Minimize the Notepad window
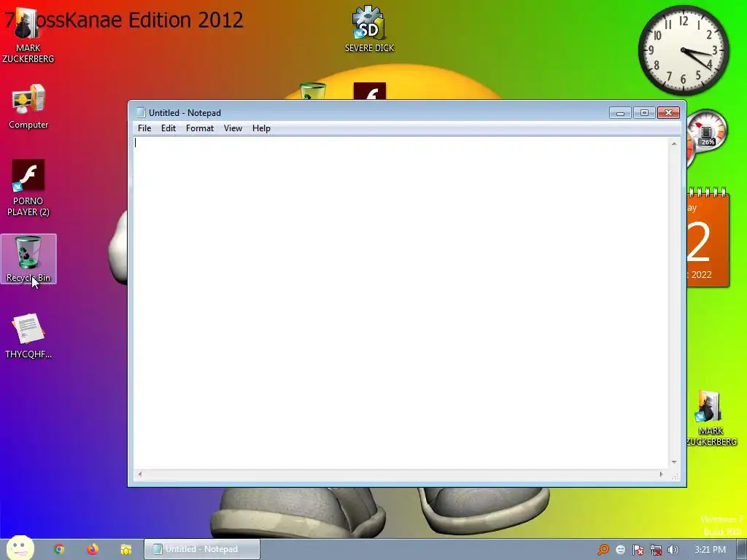This screenshot has width=747, height=560. pyautogui.click(x=620, y=113)
